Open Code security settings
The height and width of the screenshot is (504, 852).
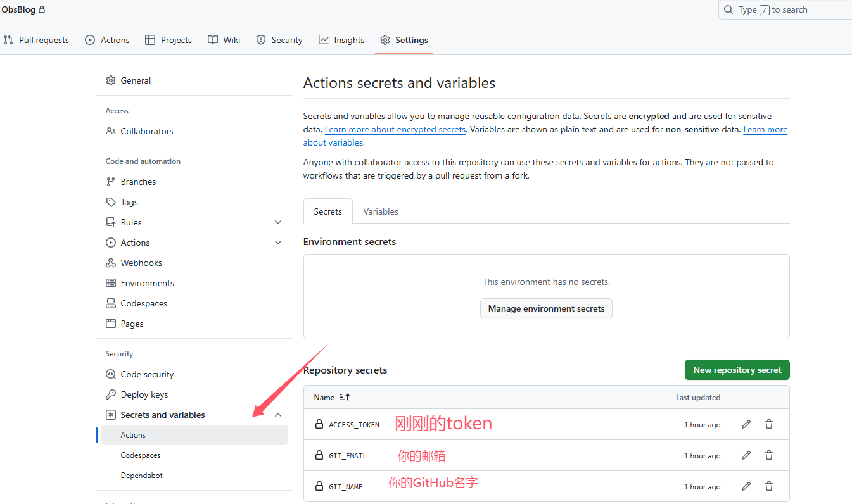147,374
